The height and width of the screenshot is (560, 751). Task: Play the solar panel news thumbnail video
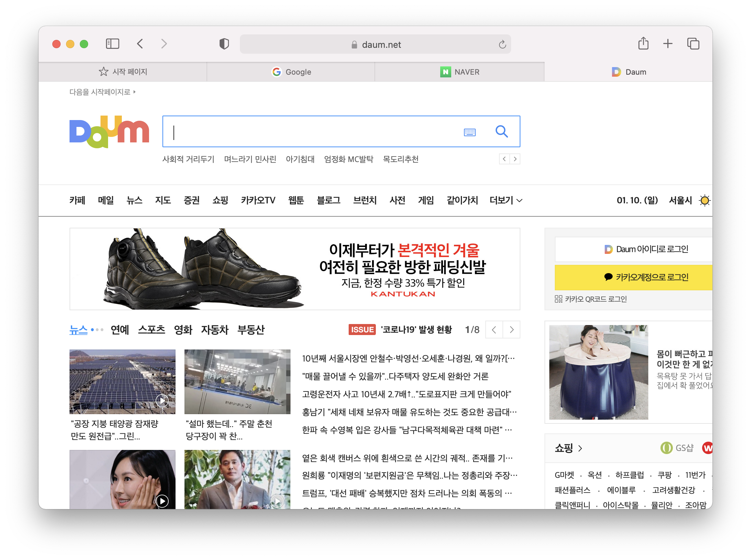(x=162, y=400)
